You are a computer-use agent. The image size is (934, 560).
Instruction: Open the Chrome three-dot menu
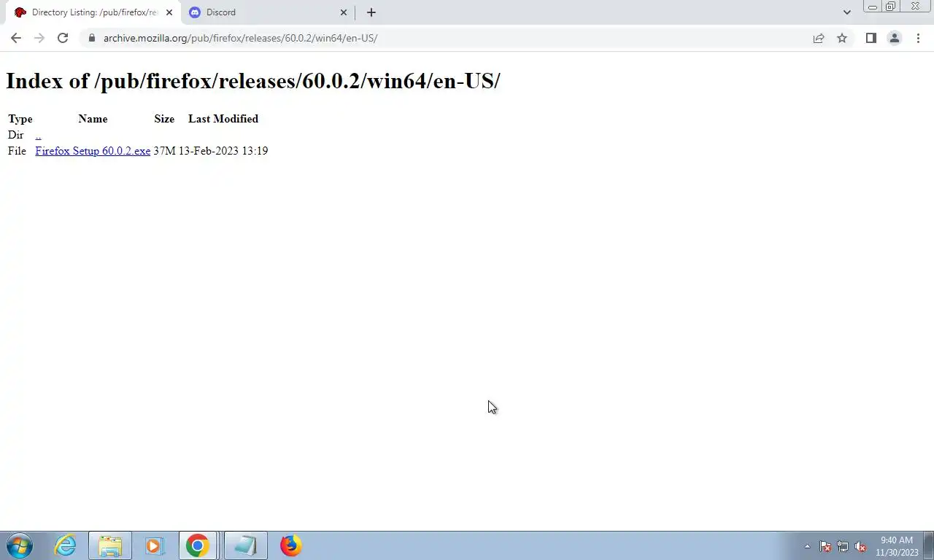coord(918,38)
